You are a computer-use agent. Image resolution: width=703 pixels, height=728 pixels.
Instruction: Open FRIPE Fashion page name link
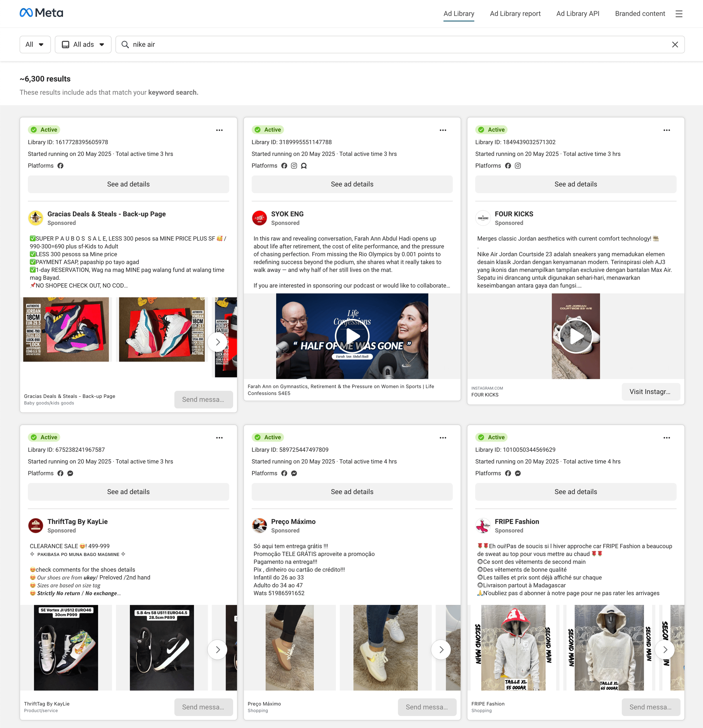click(517, 521)
